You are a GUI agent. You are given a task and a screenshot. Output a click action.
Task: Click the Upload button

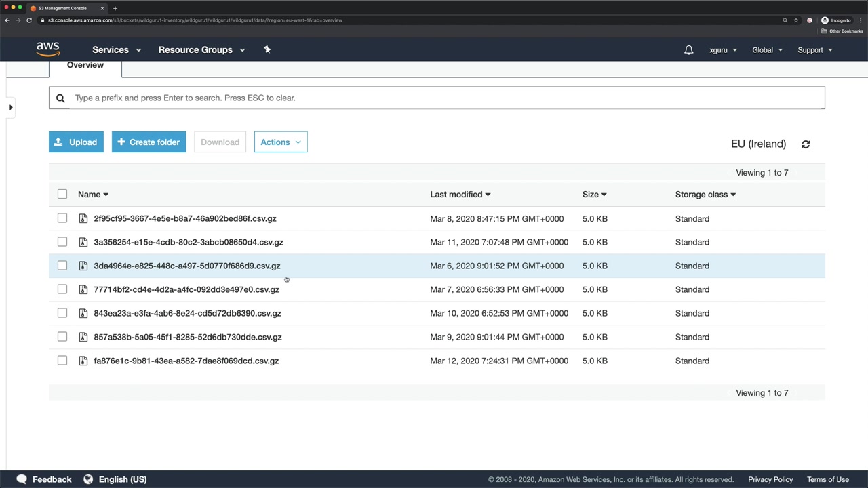(76, 142)
